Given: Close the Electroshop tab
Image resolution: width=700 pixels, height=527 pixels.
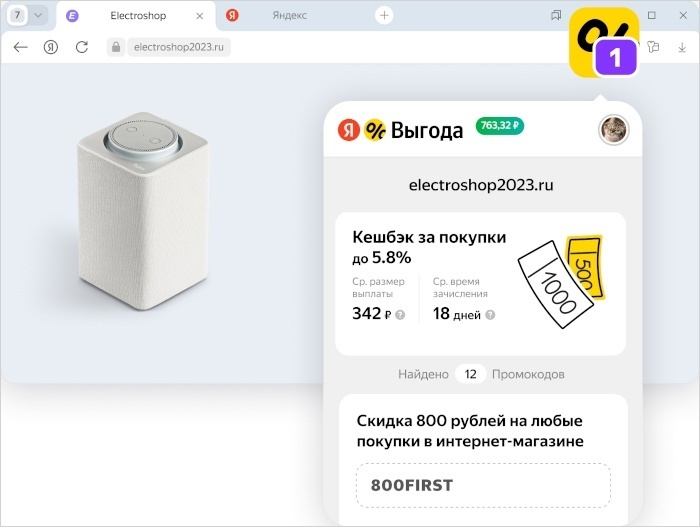Looking at the screenshot, I should [x=200, y=16].
